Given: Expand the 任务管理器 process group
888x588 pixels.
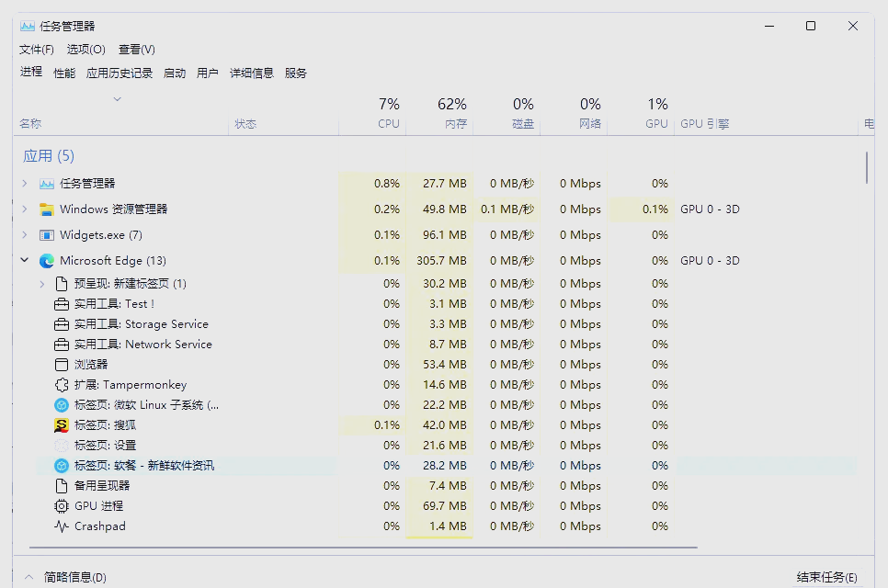Looking at the screenshot, I should (24, 184).
